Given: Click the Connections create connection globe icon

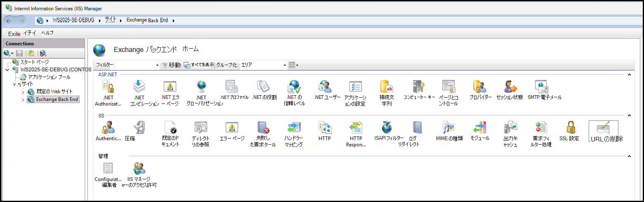Looking at the screenshot, I should [x=7, y=53].
